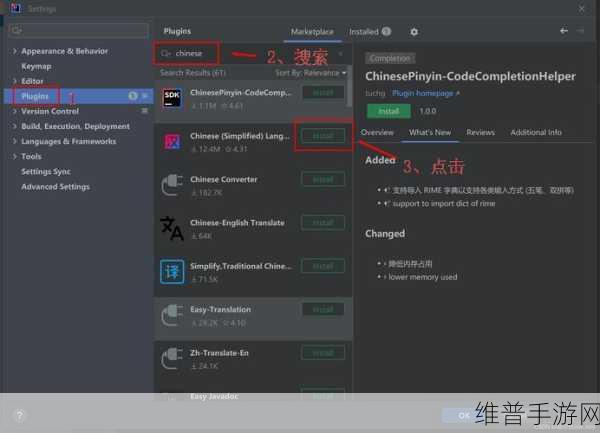Switch to the Installed tab

tap(369, 32)
